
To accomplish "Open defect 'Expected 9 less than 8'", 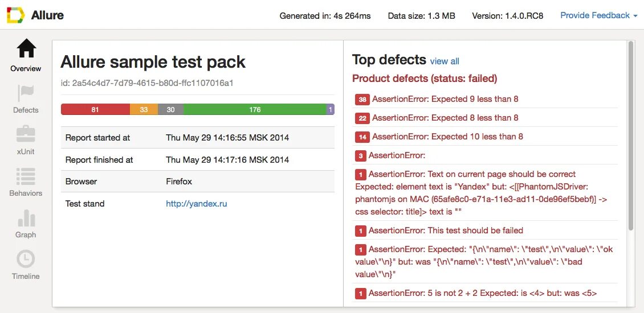I will pyautogui.click(x=445, y=99).
